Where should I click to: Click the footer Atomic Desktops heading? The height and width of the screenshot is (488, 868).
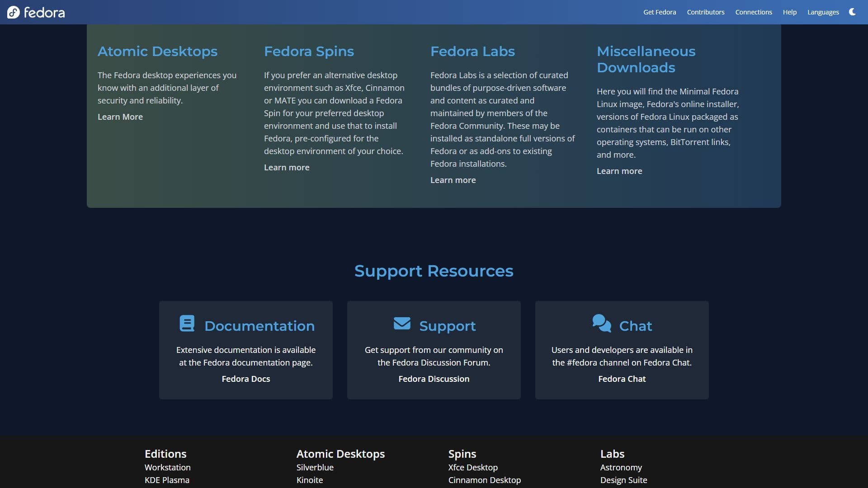tap(340, 454)
